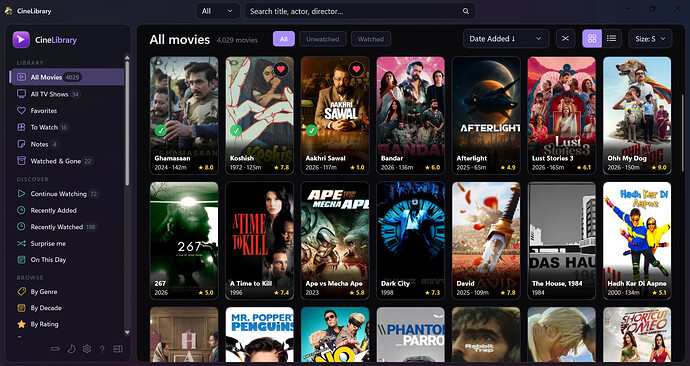The image size is (690, 366).
Task: Open the All search scope dropdown
Action: (218, 11)
